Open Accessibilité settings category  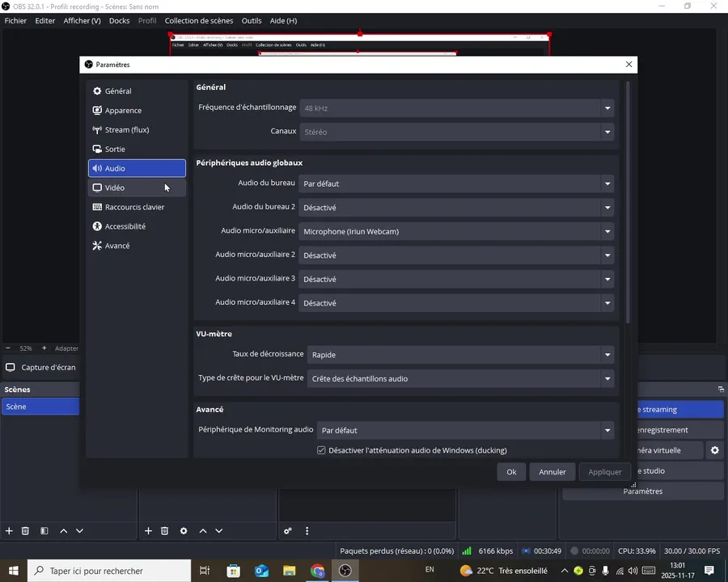pos(137,226)
